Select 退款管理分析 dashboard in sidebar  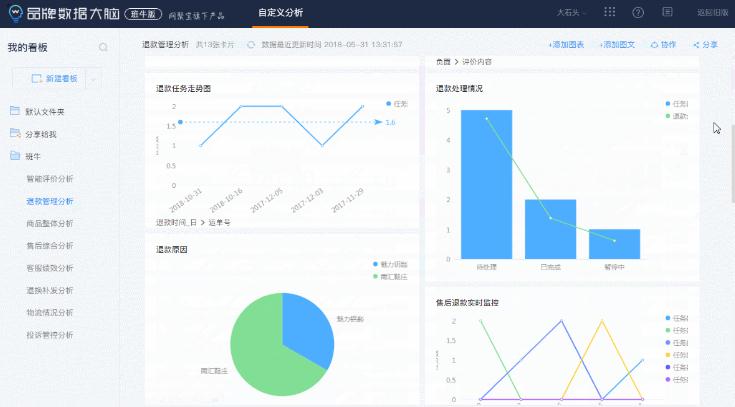pos(50,201)
